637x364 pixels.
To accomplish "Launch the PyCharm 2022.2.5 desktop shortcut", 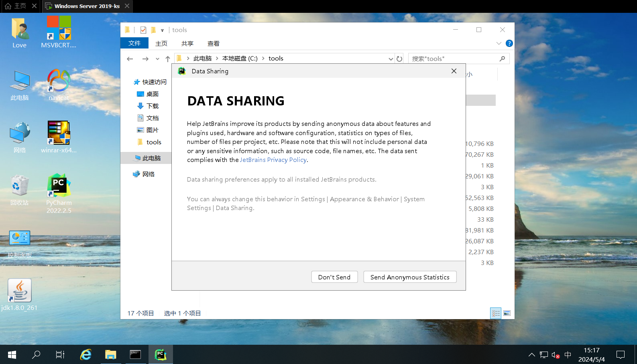I will click(59, 194).
